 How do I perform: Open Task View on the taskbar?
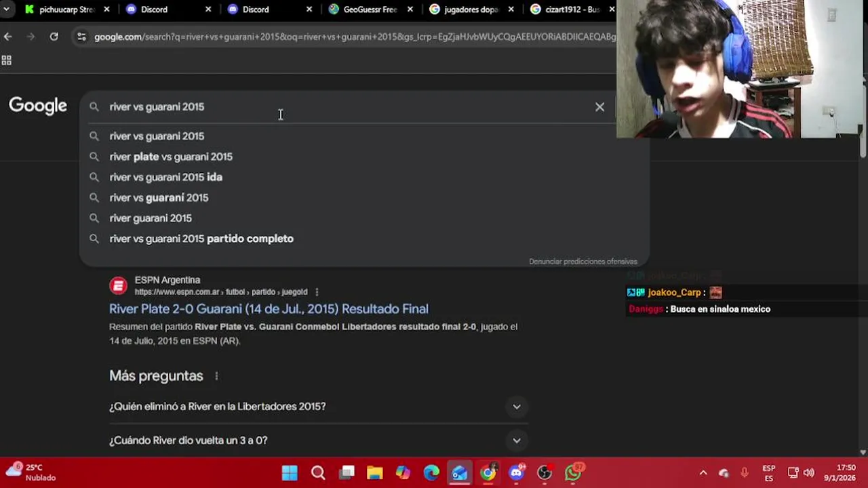pos(347,472)
